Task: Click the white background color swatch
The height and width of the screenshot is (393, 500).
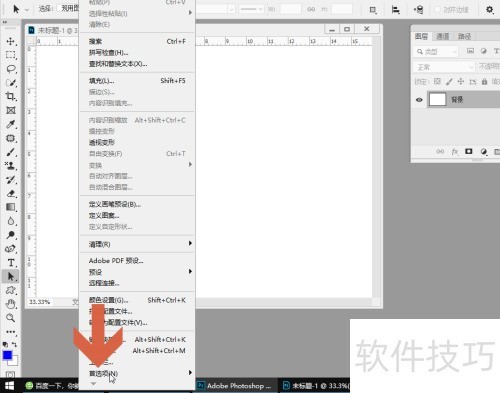Action: [15, 362]
